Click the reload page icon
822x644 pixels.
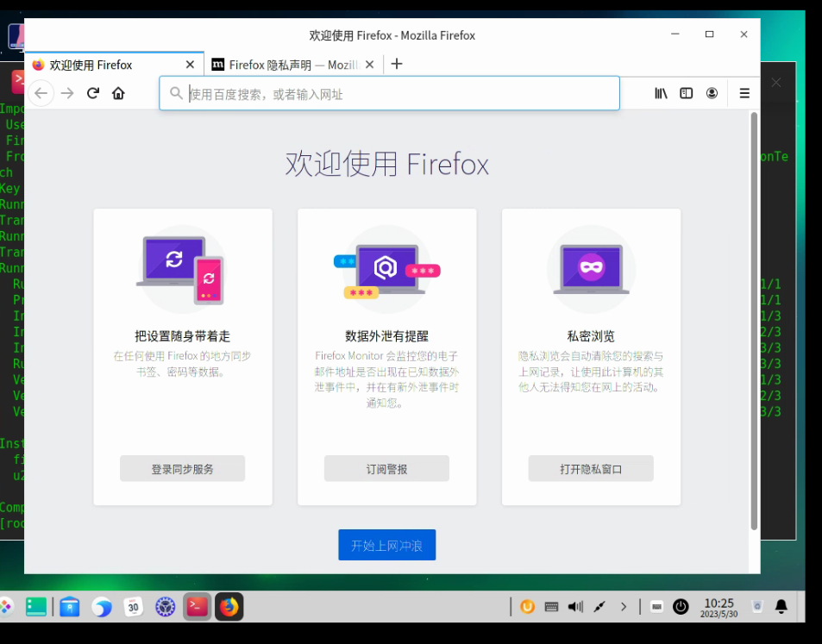[93, 93]
